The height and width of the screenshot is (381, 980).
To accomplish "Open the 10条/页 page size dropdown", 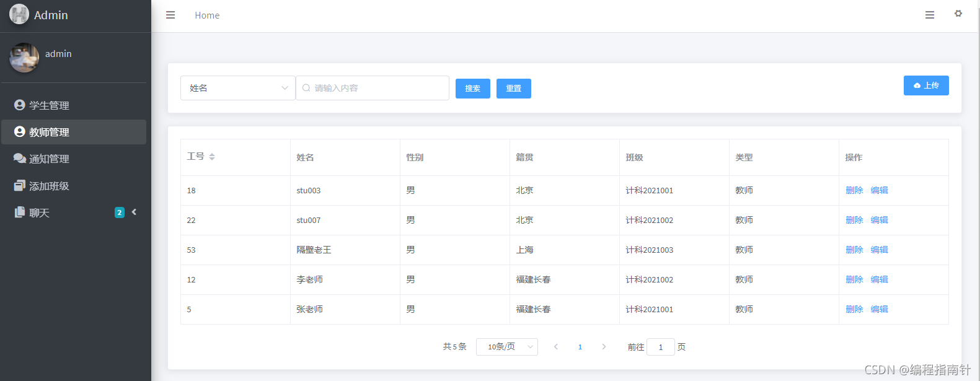I will click(507, 347).
